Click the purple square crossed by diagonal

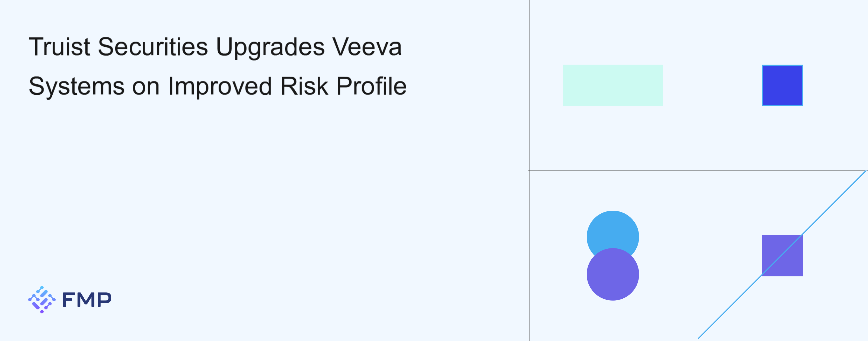789,263
